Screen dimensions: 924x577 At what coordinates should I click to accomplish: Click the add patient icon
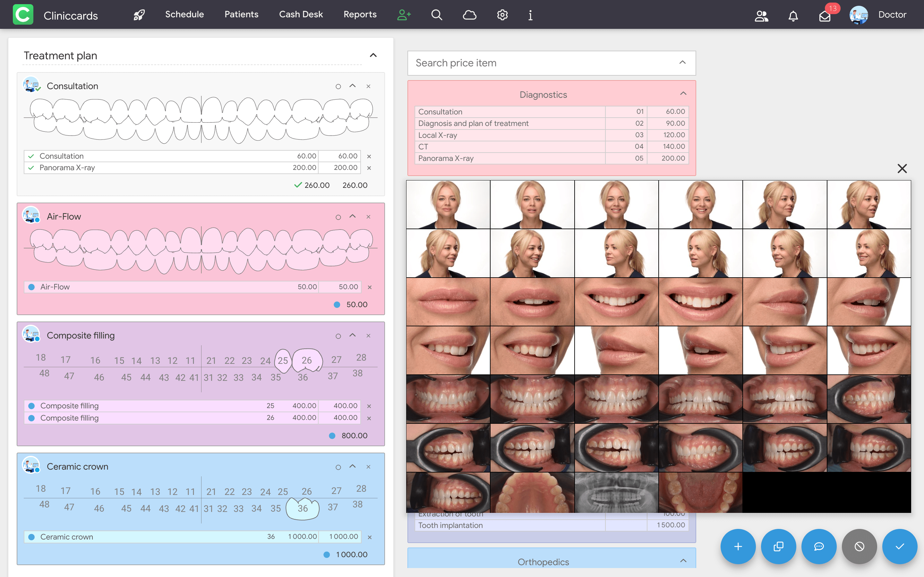(404, 15)
